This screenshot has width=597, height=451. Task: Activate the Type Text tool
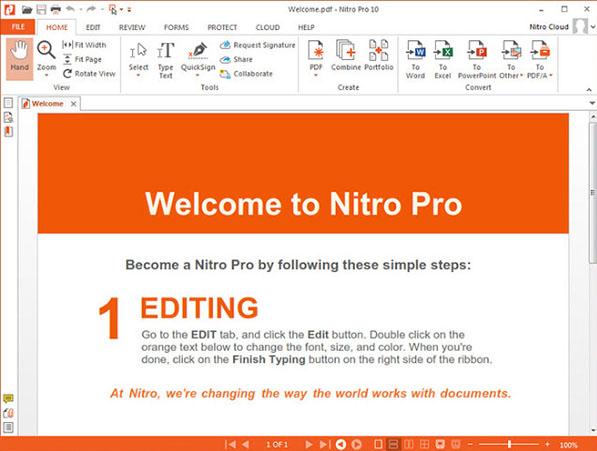pyautogui.click(x=166, y=59)
